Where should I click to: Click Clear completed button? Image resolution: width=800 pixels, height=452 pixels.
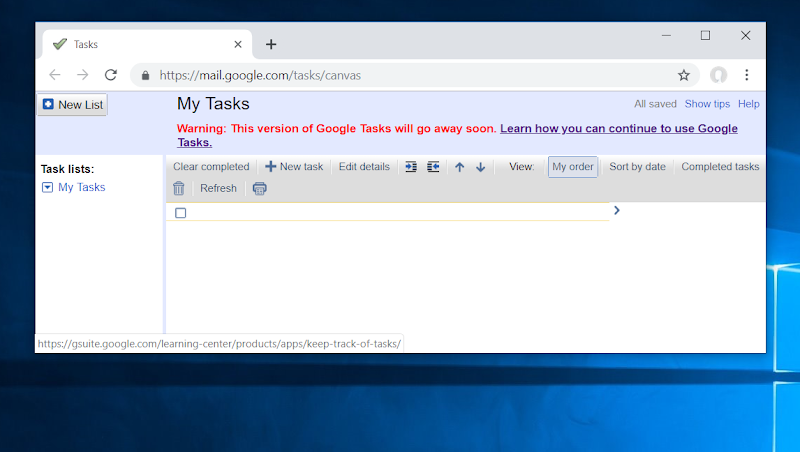(x=211, y=167)
